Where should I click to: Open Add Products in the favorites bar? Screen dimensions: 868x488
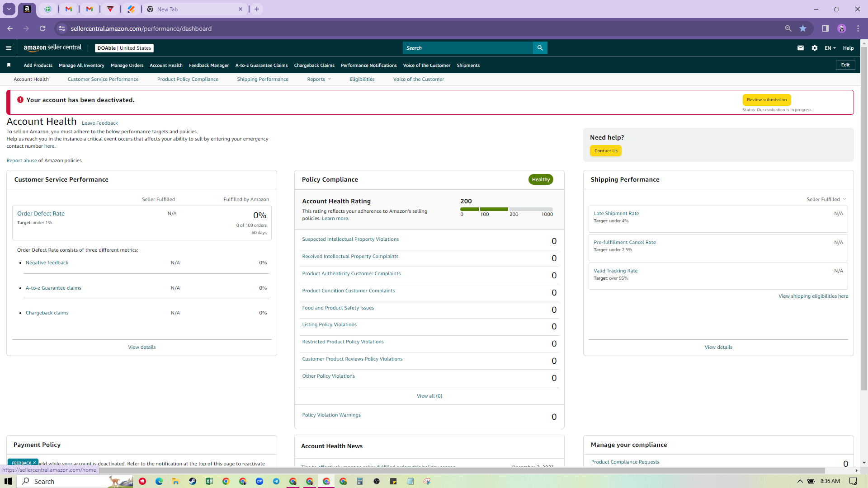click(x=38, y=66)
